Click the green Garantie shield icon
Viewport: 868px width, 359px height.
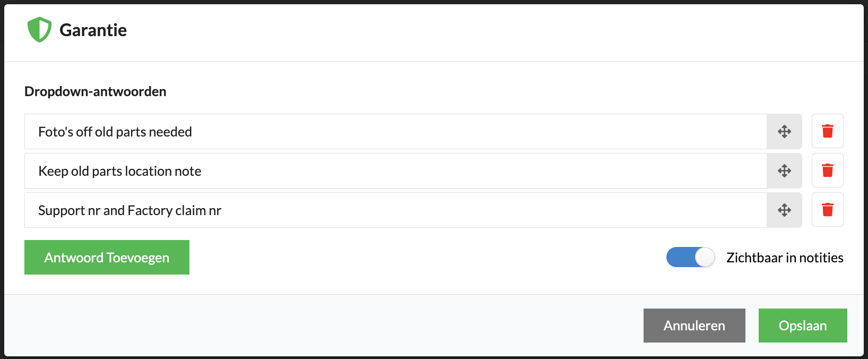40,30
